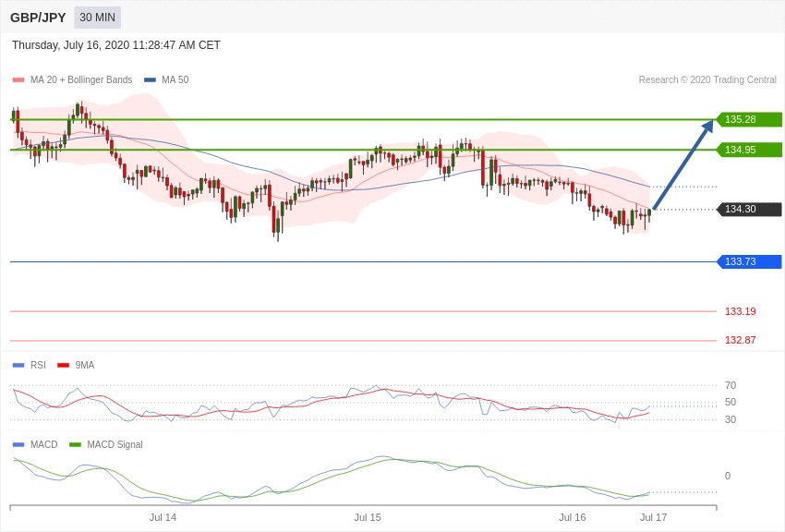Click the MACD Signal legend marker

[x=76, y=445]
